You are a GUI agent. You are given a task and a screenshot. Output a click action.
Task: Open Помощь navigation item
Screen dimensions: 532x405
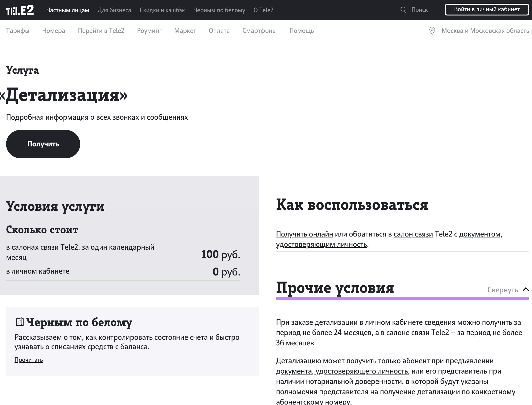coord(302,31)
